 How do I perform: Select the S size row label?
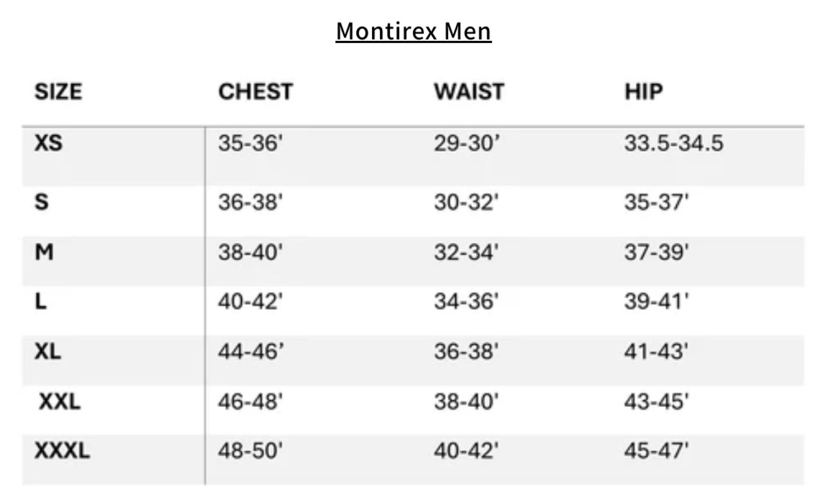[x=42, y=203]
